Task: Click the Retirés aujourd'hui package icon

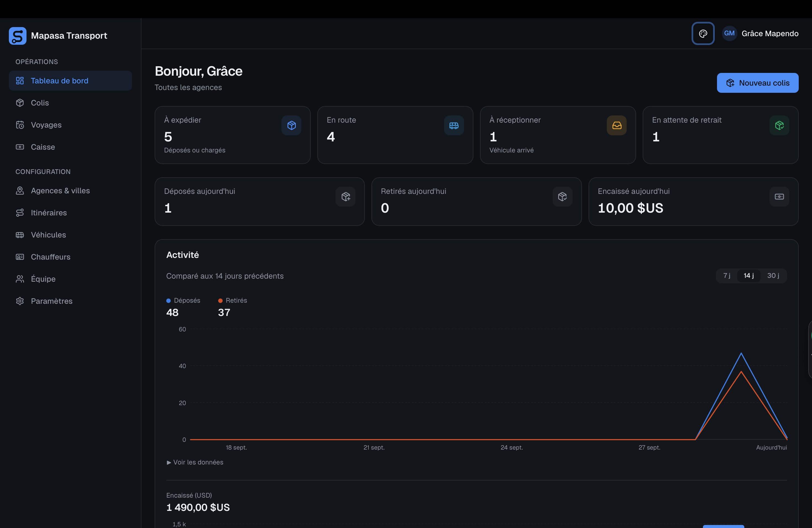Action: (x=562, y=196)
